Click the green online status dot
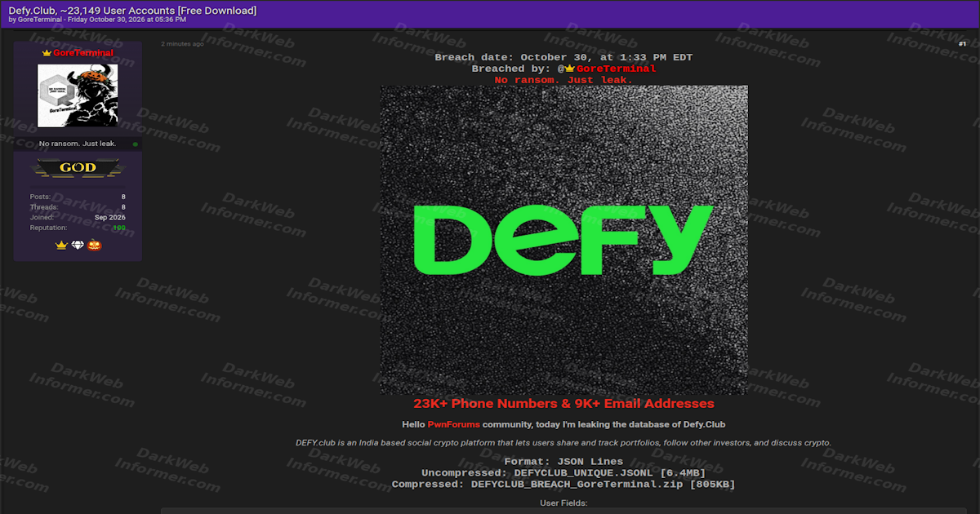Screen dimensions: 980x514 tap(136, 144)
